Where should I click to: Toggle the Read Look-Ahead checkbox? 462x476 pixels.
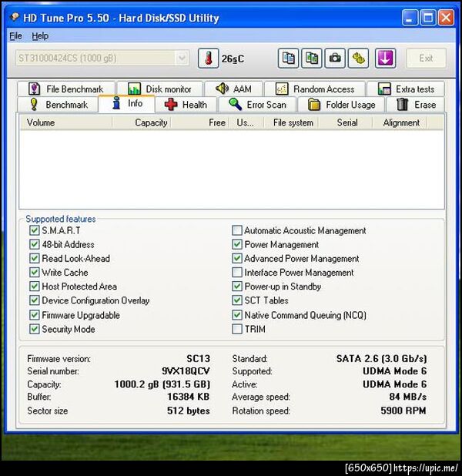[35, 258]
